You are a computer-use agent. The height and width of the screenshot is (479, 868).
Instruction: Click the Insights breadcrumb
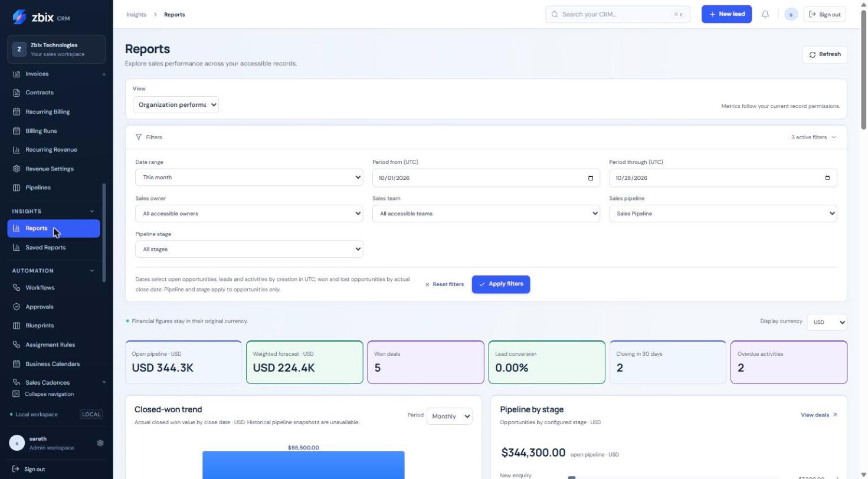click(x=136, y=15)
